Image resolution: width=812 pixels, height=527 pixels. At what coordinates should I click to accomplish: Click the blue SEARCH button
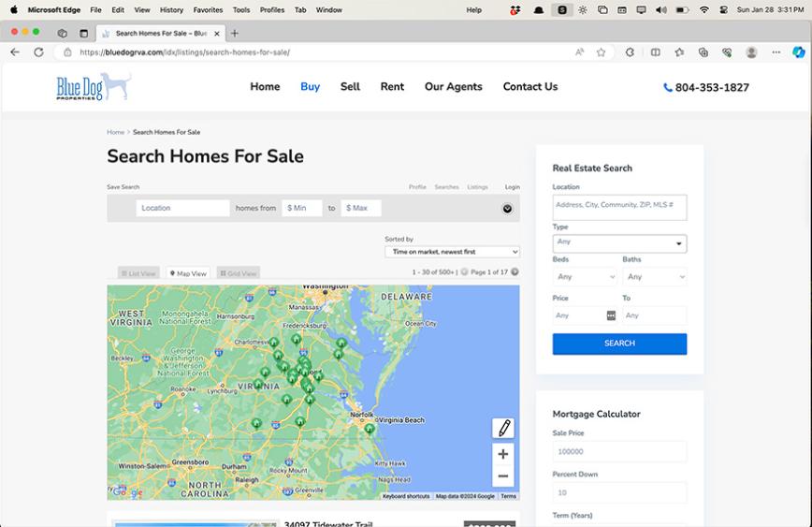620,344
